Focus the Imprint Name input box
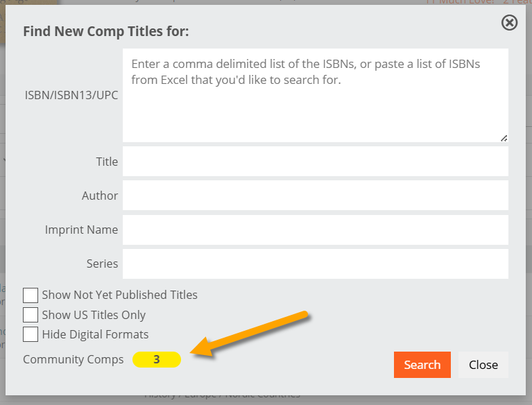Viewport: 532px width, 405px height. coord(315,230)
